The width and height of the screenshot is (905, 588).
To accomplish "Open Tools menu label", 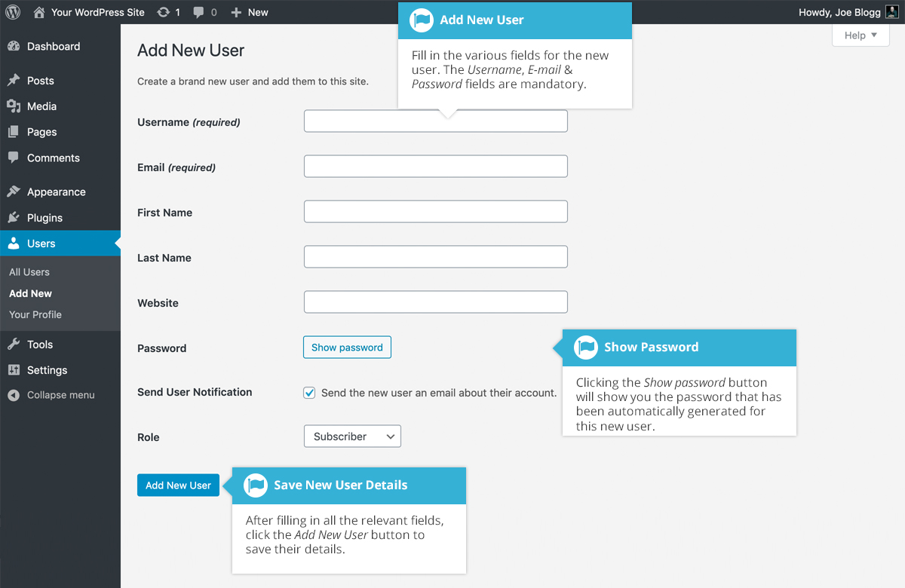I will pos(40,345).
